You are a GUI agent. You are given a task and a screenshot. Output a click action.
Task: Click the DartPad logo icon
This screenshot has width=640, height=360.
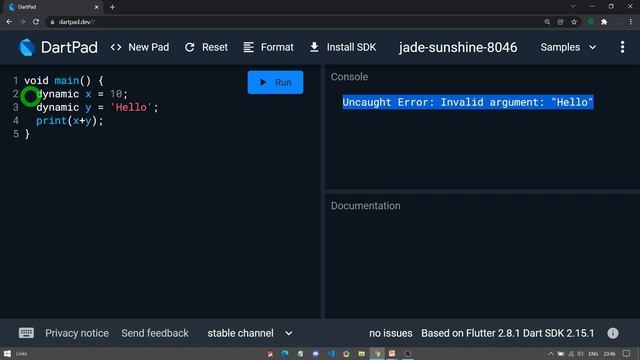click(27, 47)
